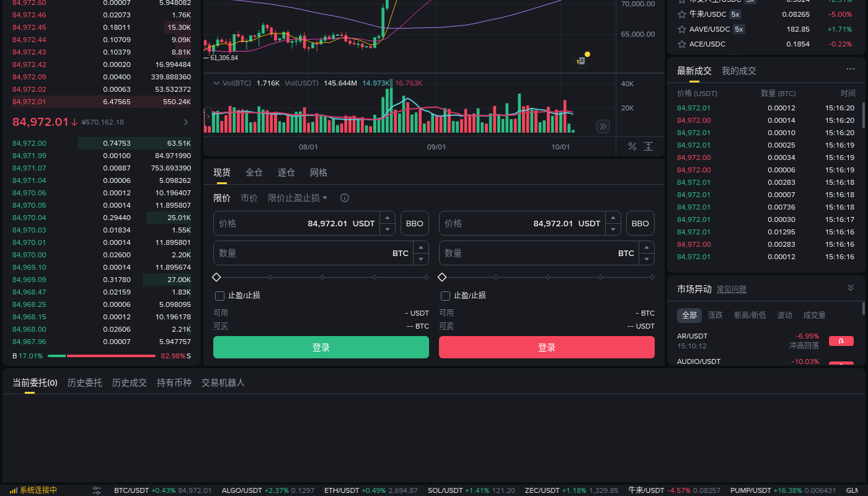The height and width of the screenshot is (496, 868).
Task: Open the 网格 trading tab
Action: point(319,172)
